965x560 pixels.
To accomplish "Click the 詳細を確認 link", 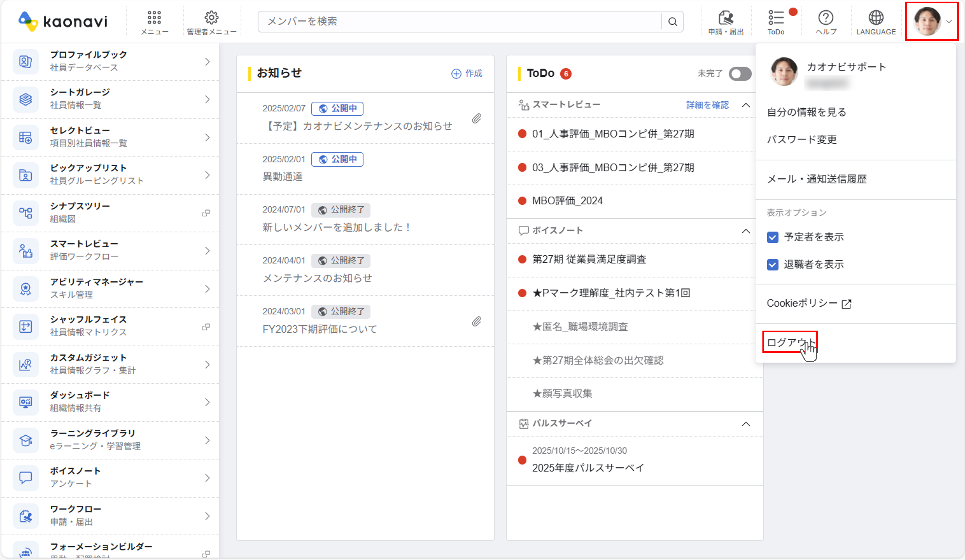I will 707,105.
